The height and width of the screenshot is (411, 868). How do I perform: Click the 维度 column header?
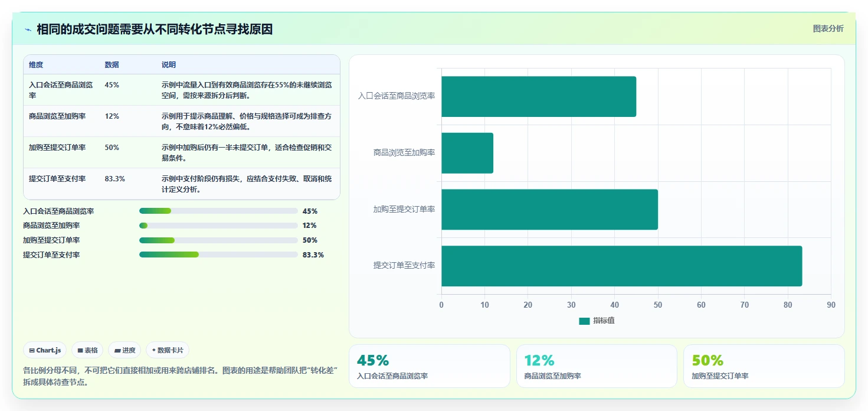[x=36, y=65]
